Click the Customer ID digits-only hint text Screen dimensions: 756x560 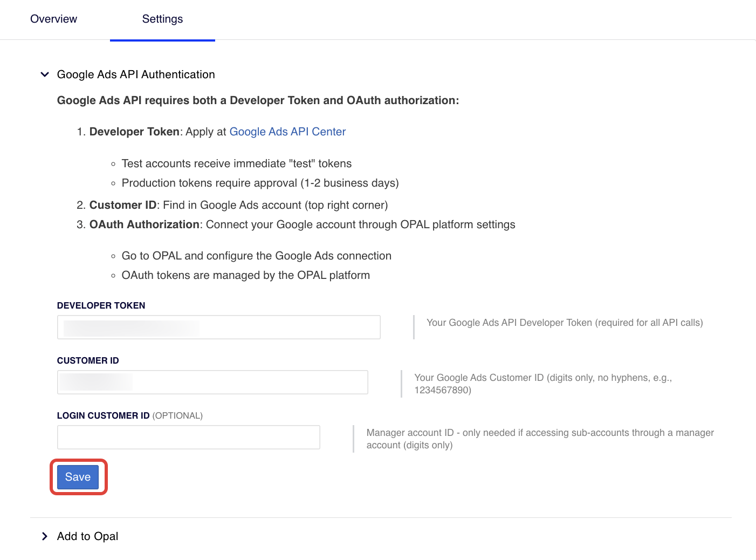(x=542, y=384)
